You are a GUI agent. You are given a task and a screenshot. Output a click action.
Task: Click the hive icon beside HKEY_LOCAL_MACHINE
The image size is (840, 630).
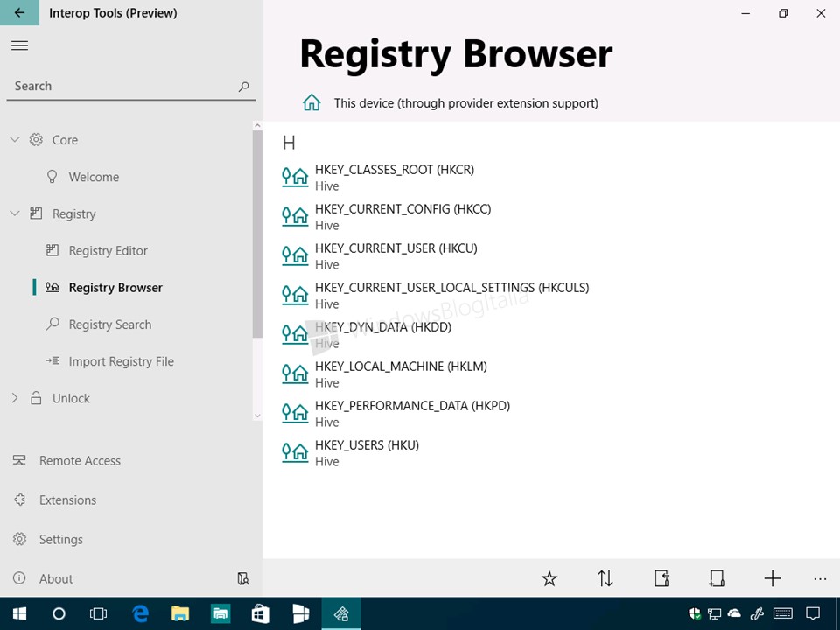pyautogui.click(x=295, y=374)
